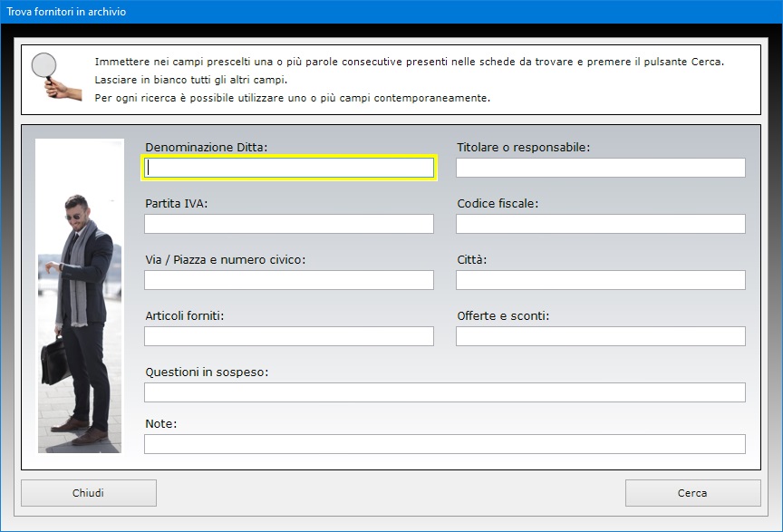Click the 'Denominazione Ditta:' label
Image resolution: width=783 pixels, height=532 pixels.
pyautogui.click(x=207, y=148)
